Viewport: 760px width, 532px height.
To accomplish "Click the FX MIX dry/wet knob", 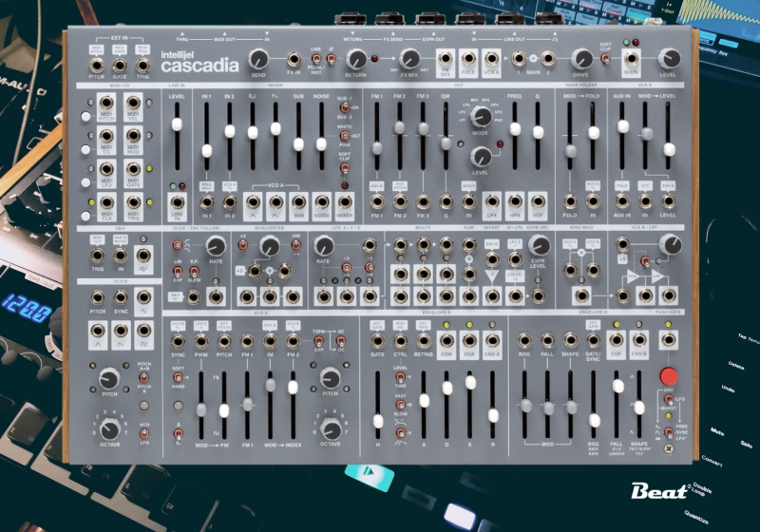I will (x=409, y=59).
